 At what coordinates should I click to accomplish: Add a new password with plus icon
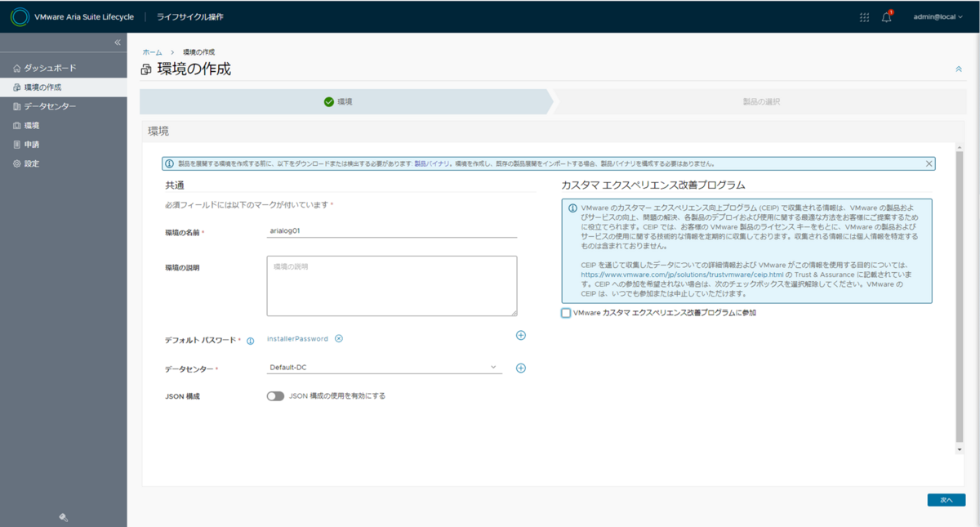tap(521, 336)
